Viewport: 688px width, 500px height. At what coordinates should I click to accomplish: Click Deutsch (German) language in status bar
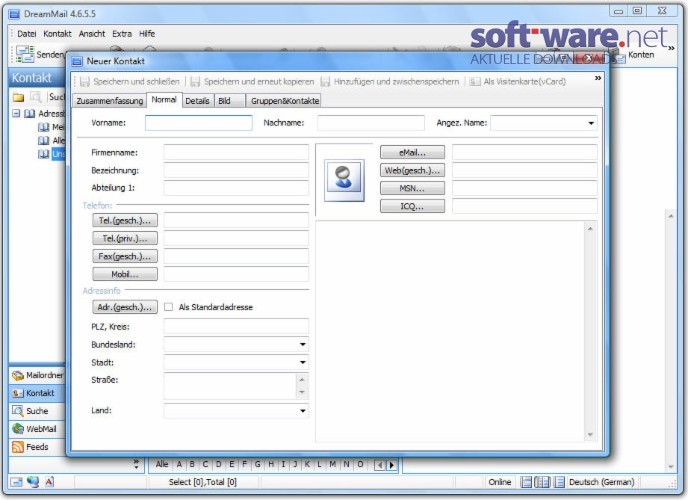click(x=602, y=482)
